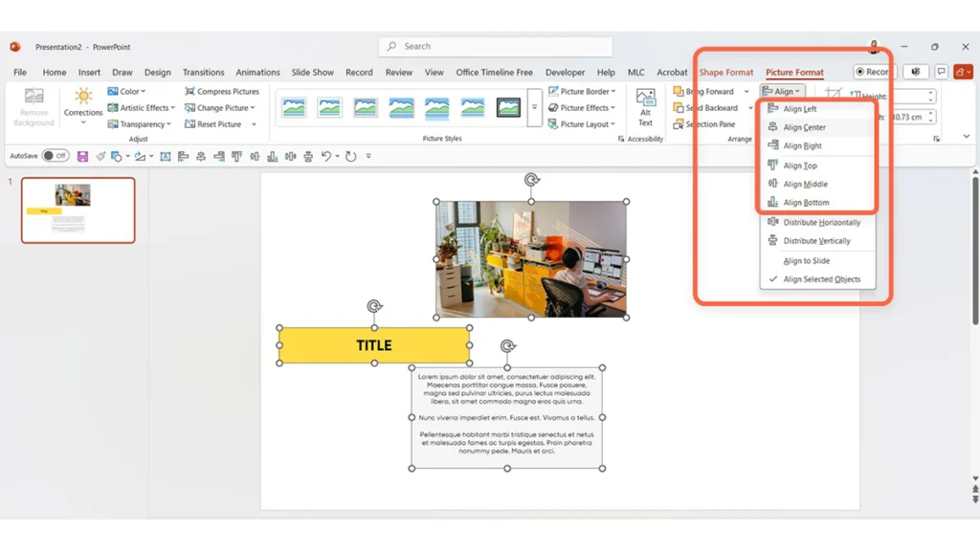Choose Align Left in Align menu
The height and width of the screenshot is (551, 980).
[x=817, y=109]
